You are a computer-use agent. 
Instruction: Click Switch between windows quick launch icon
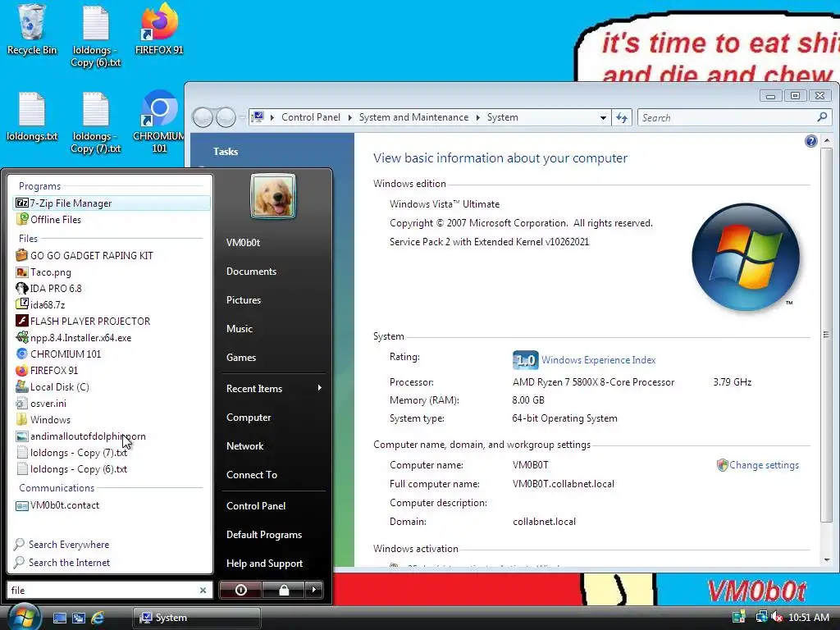pyautogui.click(x=79, y=618)
